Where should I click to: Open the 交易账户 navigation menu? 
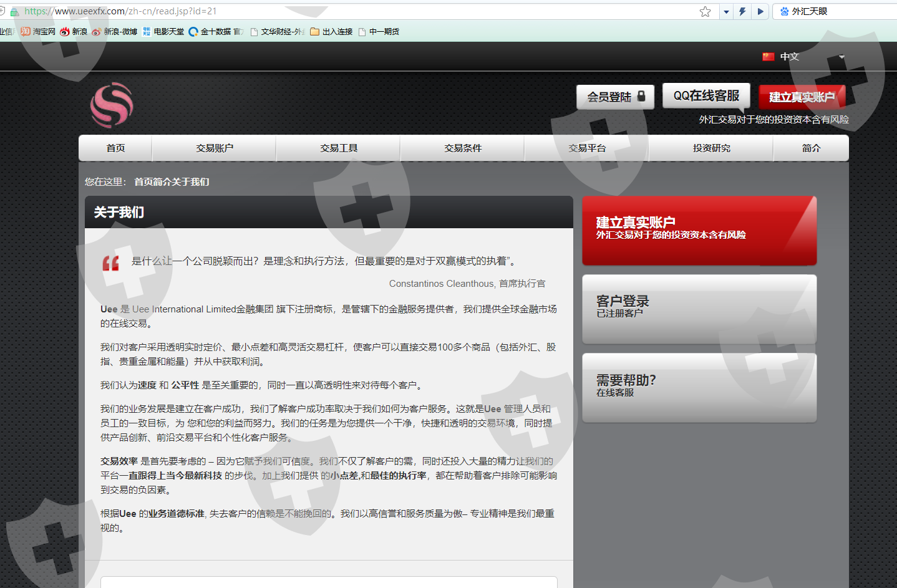pyautogui.click(x=214, y=148)
